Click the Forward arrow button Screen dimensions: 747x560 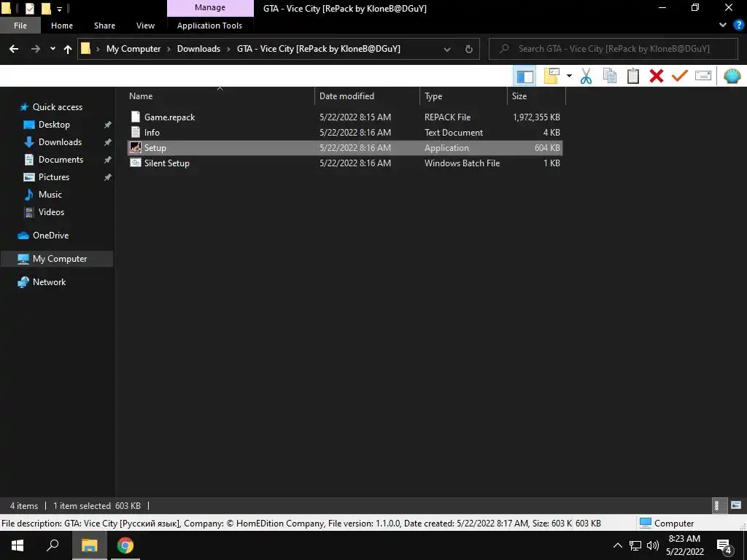coord(36,49)
